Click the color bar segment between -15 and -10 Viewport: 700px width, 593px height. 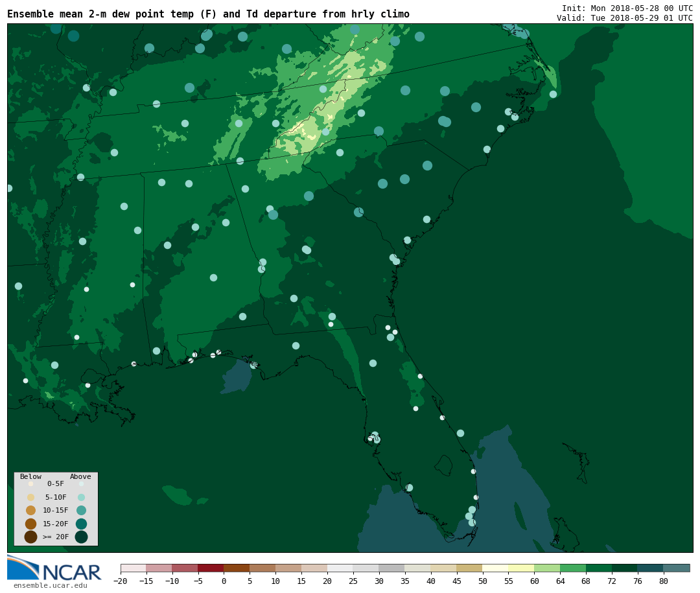pyautogui.click(x=159, y=568)
